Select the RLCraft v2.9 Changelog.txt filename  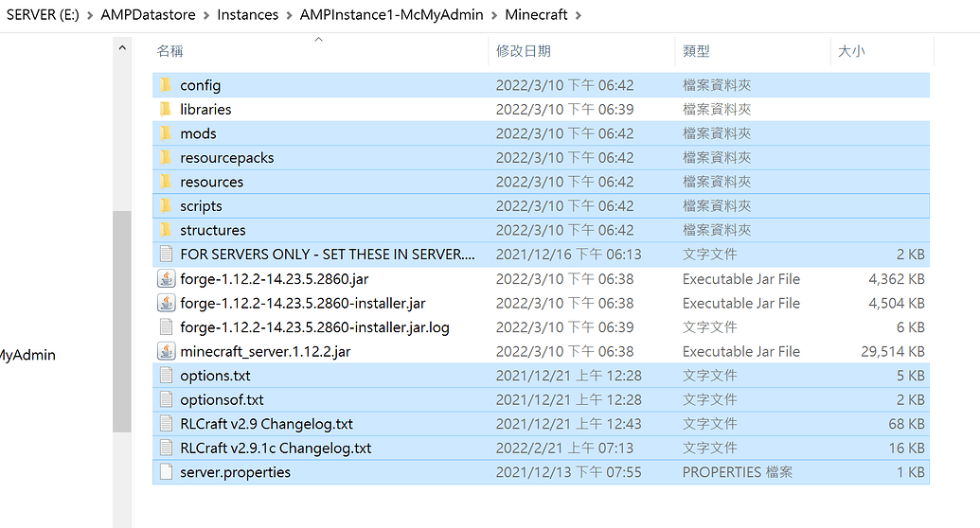(266, 424)
